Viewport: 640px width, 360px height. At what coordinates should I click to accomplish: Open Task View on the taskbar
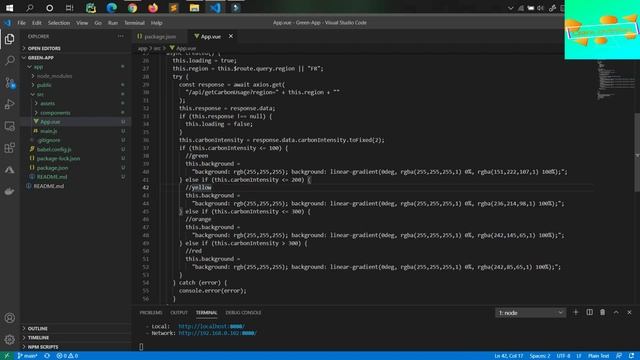70,8
